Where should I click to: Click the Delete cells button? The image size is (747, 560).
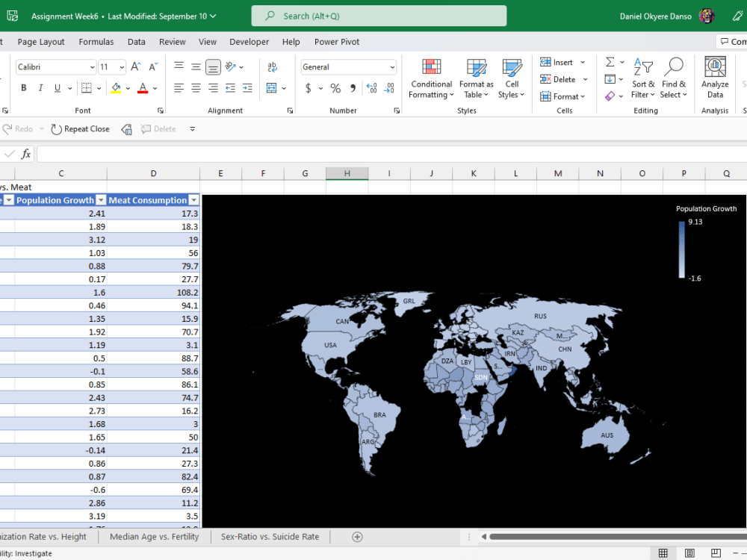557,80
